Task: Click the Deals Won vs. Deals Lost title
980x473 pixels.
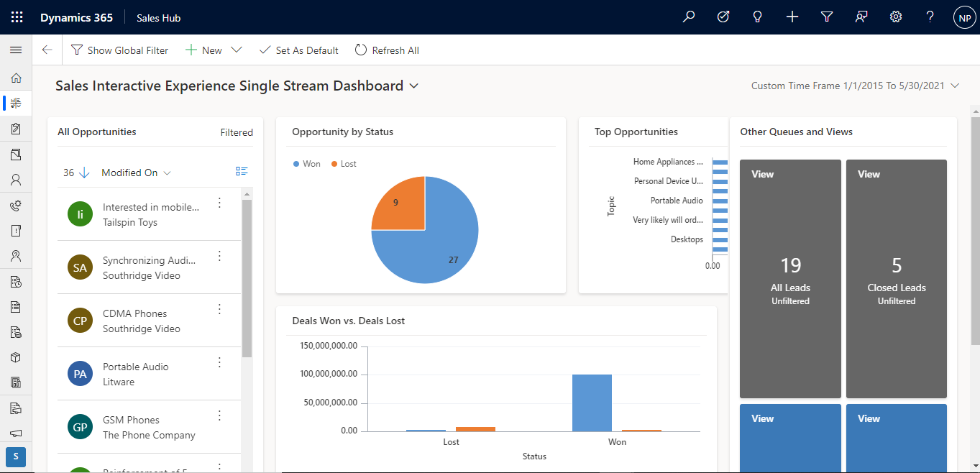Action: pos(348,321)
